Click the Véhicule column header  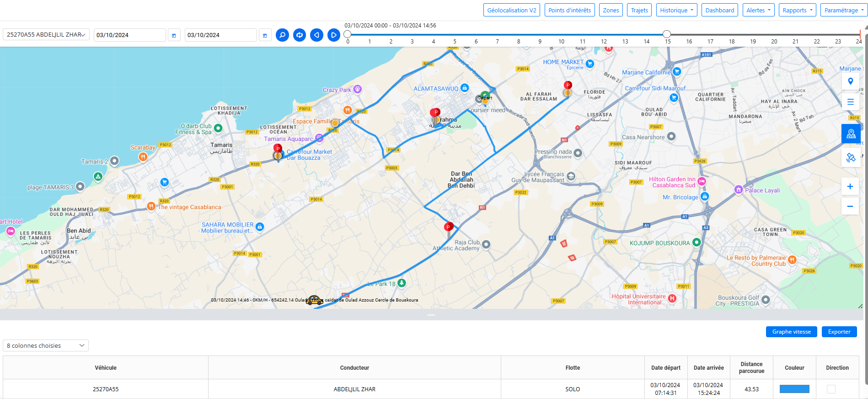pyautogui.click(x=106, y=368)
